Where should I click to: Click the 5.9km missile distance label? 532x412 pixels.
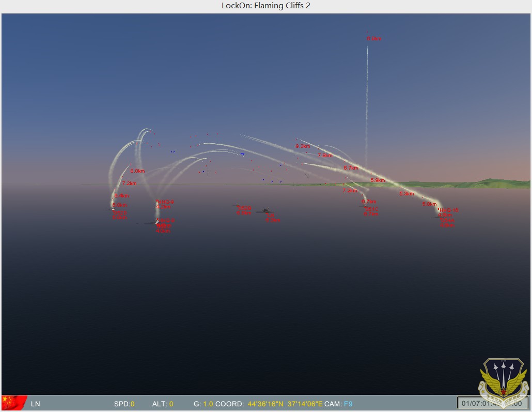(x=378, y=180)
